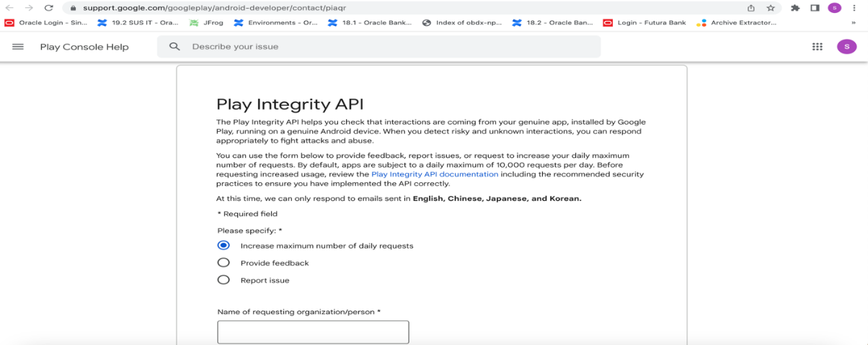Screen dimensions: 868x345
Task: Go to Play Console Help home
Action: (x=84, y=47)
